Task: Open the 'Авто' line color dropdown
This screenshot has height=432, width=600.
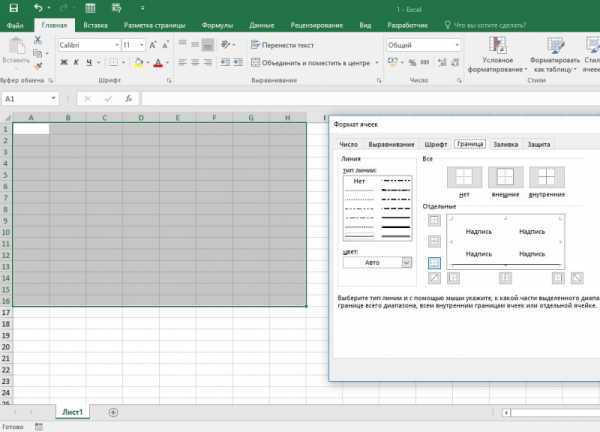Action: (x=406, y=262)
